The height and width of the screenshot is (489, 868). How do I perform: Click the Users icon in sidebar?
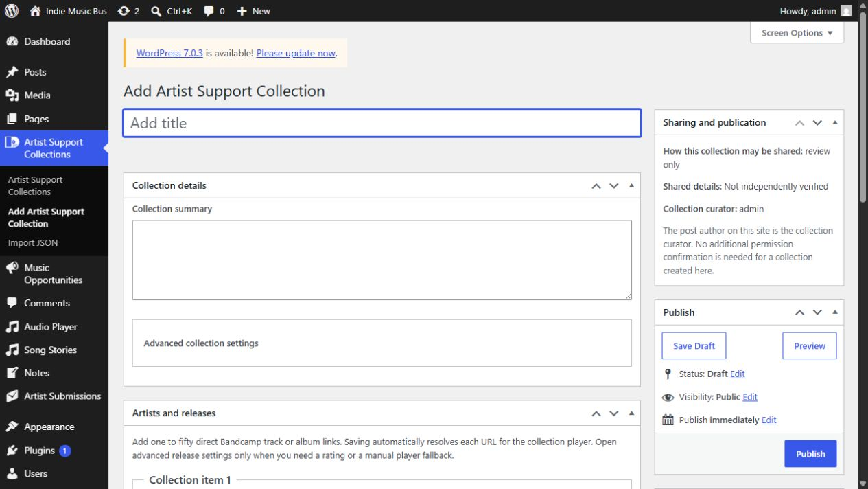12,474
